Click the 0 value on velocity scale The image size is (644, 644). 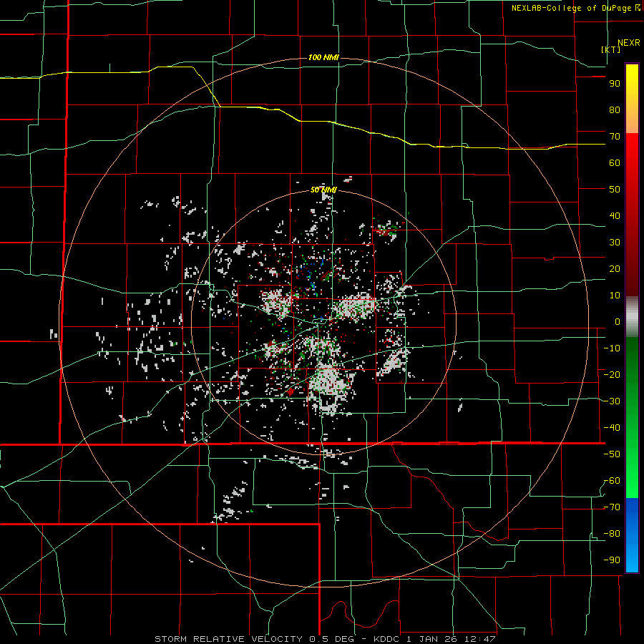[618, 322]
